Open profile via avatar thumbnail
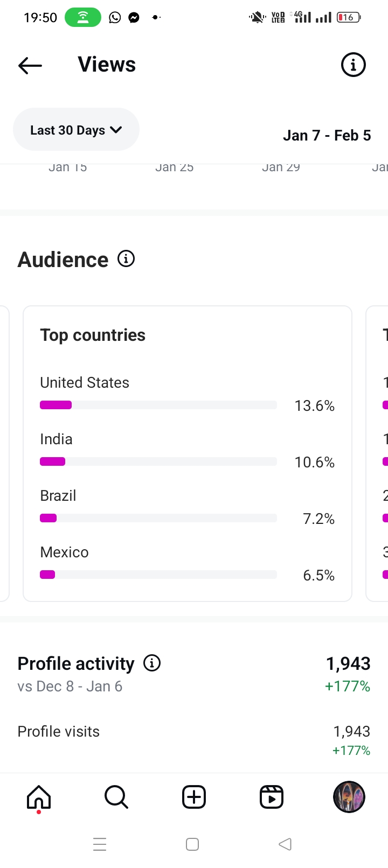 coord(349,797)
